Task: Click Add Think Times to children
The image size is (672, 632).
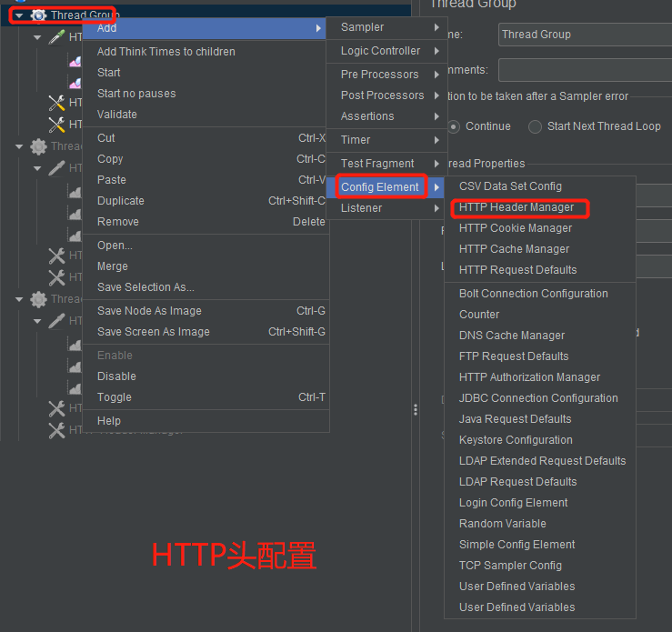Action: pyautogui.click(x=166, y=52)
